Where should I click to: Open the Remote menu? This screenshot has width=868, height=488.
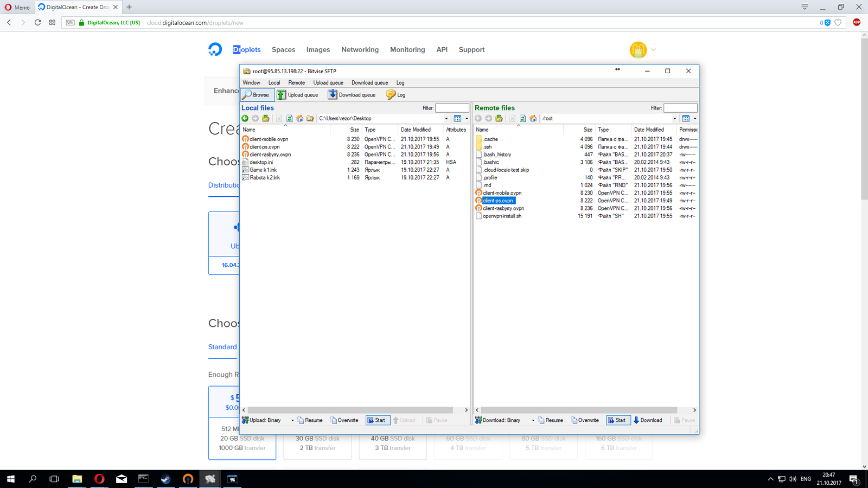[296, 83]
